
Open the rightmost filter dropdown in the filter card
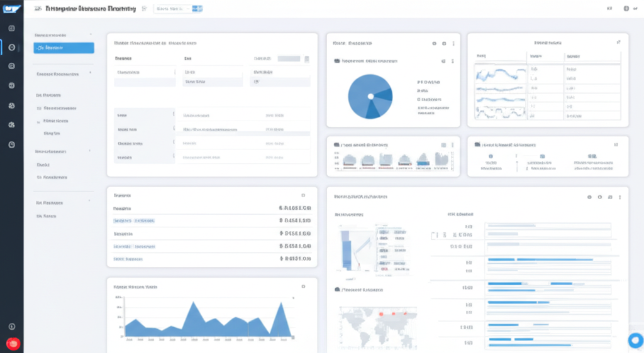[x=280, y=72]
